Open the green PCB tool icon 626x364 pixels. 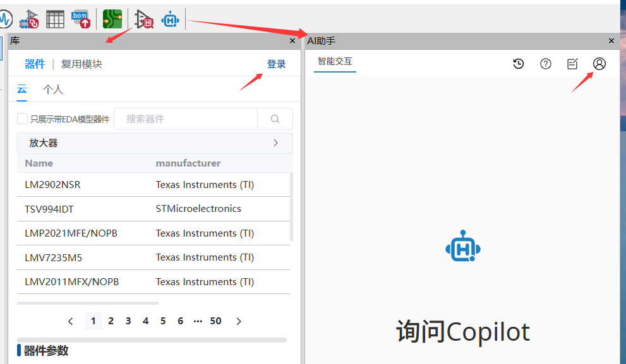[112, 19]
